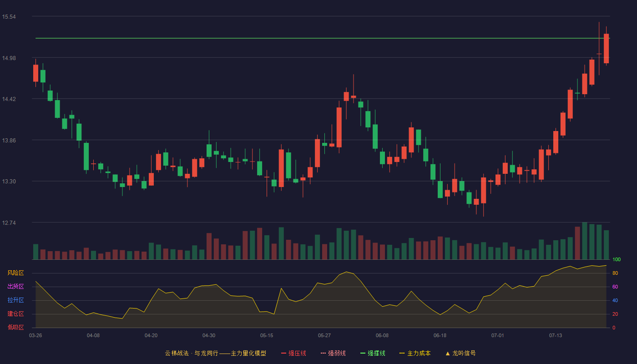Select the last red candlestick on the chart
The width and height of the screenshot is (637, 364).
coord(606,48)
